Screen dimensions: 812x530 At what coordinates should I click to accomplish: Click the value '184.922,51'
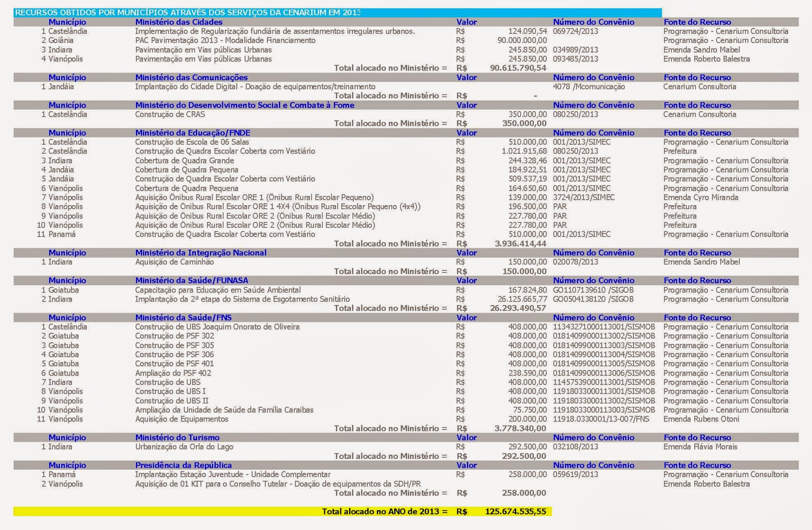(528, 170)
